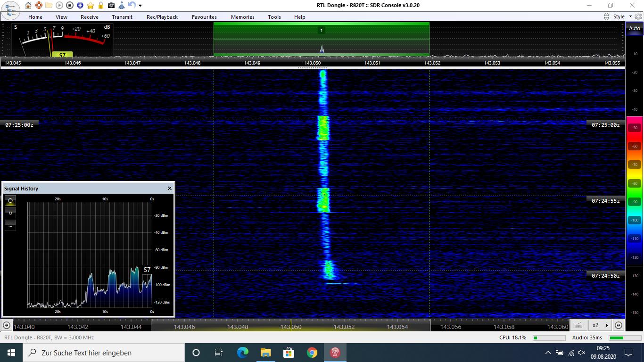The image size is (644, 362).
Task: Expand the x2 zoom dropdown
Action: click(x=600, y=325)
